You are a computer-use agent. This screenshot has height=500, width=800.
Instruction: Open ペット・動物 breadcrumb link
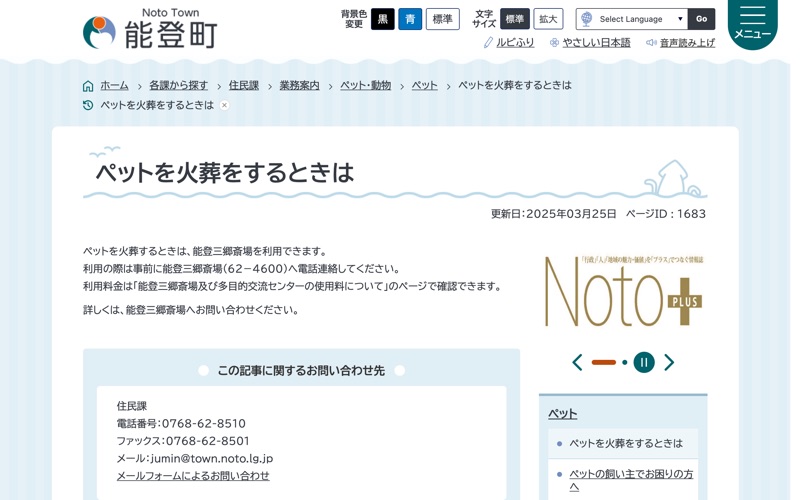click(x=365, y=86)
